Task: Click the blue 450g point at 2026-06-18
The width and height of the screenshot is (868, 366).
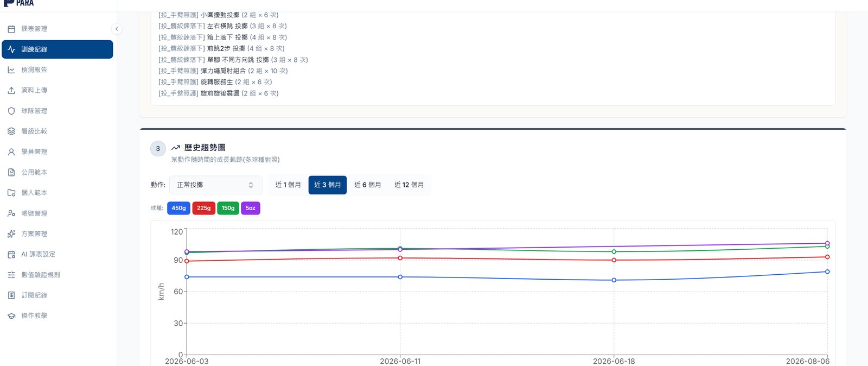Action: pyautogui.click(x=614, y=280)
